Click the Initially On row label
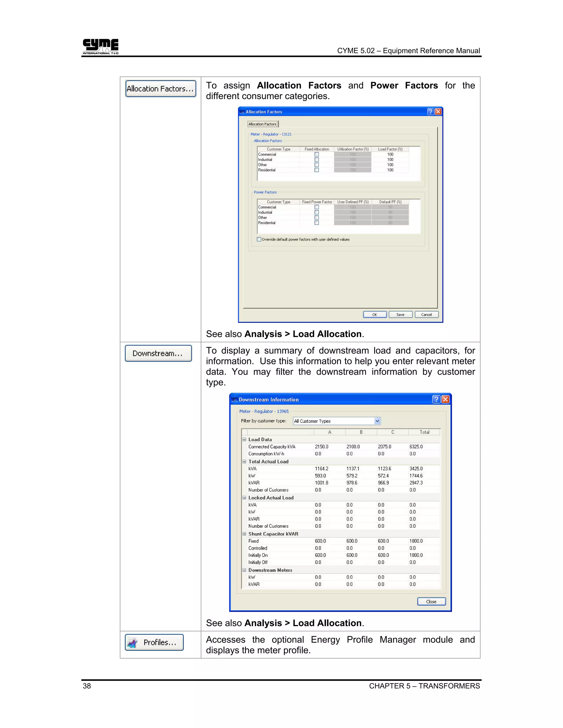 pyautogui.click(x=258, y=555)
